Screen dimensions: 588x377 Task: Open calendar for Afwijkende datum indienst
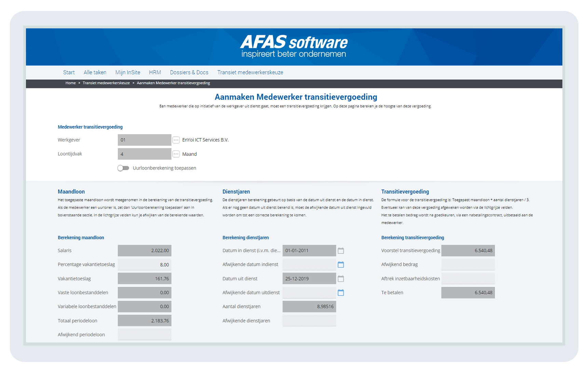(341, 264)
